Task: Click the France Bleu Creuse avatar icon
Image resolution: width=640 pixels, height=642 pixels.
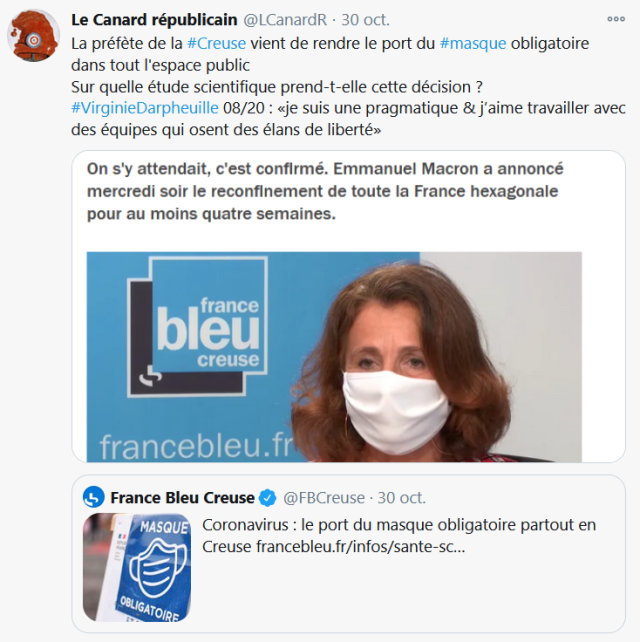Action: pos(94,497)
